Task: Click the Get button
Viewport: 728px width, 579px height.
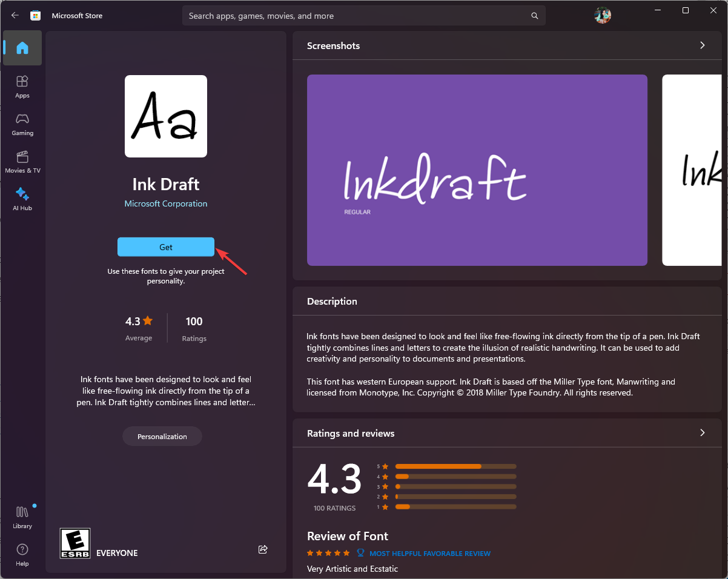Action: coord(166,247)
